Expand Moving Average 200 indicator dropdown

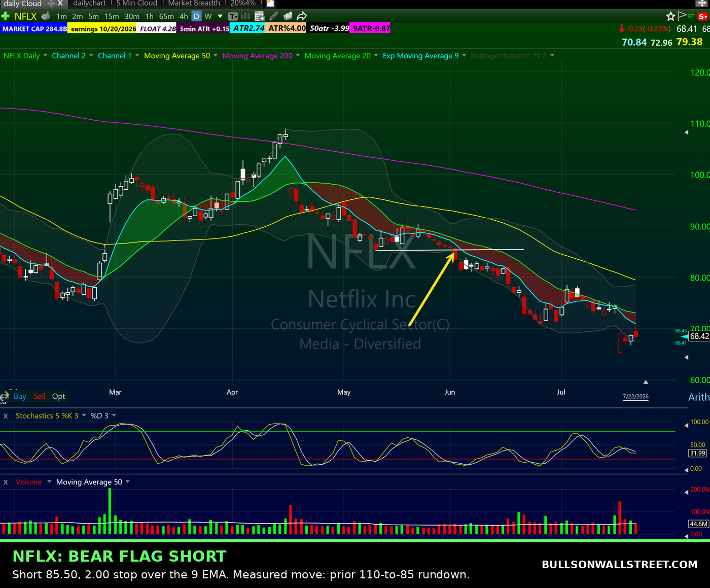[298, 55]
